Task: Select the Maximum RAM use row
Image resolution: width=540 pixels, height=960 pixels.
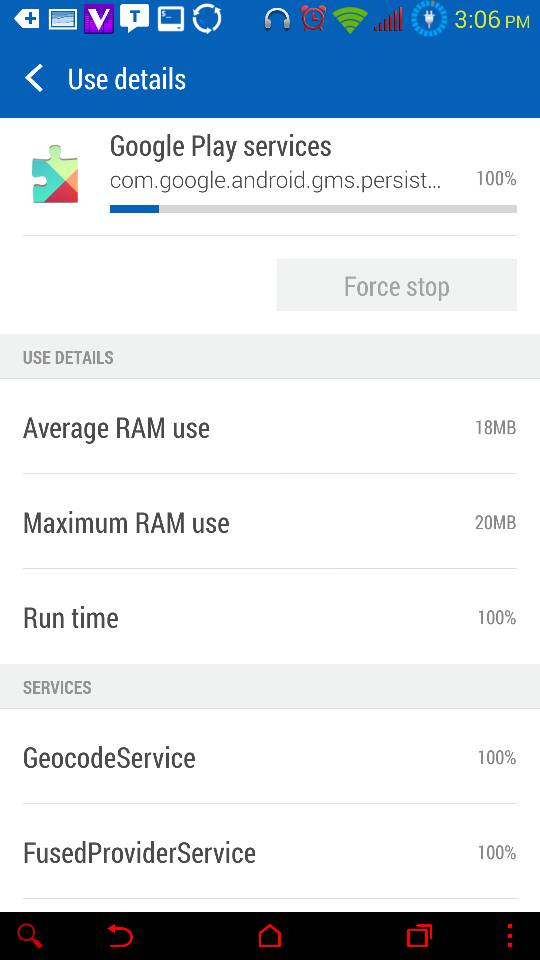Action: [270, 522]
